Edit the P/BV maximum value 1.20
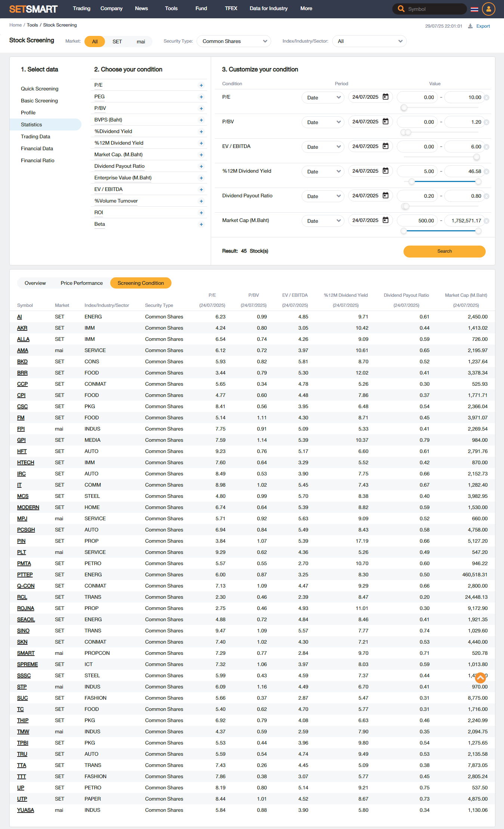504x829 pixels. [465, 122]
